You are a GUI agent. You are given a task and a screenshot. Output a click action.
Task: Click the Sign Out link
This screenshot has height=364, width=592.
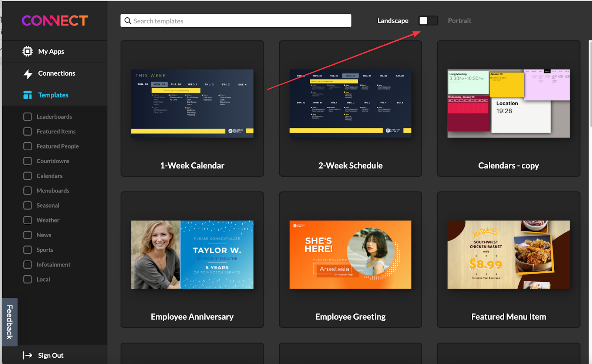point(50,355)
